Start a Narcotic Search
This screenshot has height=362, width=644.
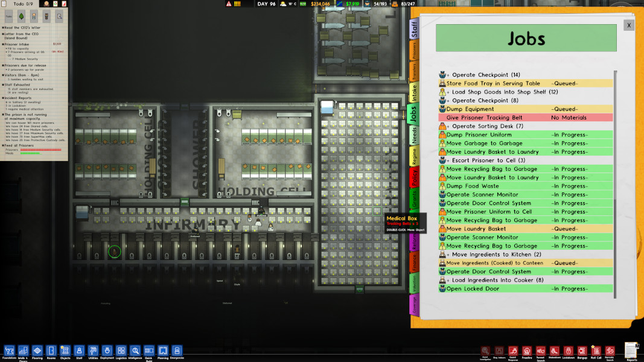(610, 351)
